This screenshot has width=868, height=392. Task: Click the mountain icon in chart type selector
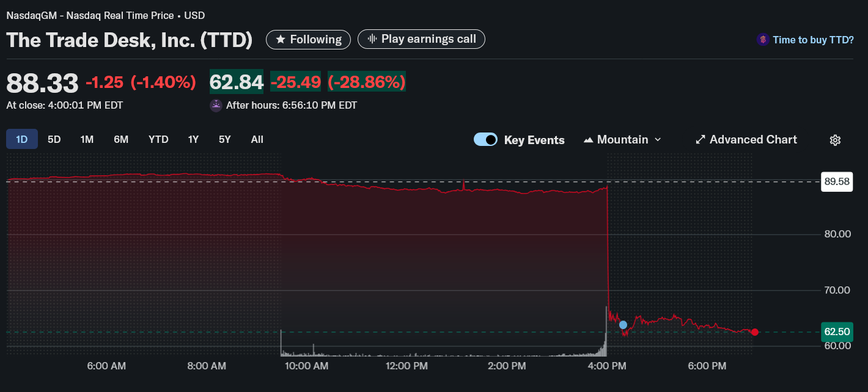(588, 140)
